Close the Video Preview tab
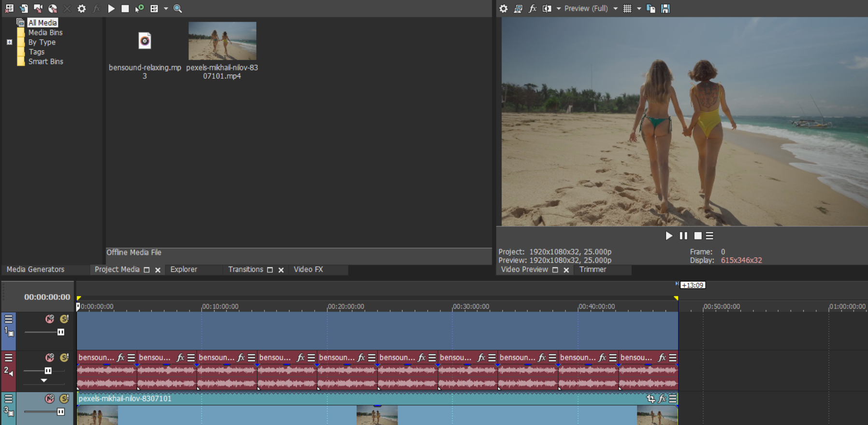The image size is (868, 425). (566, 270)
